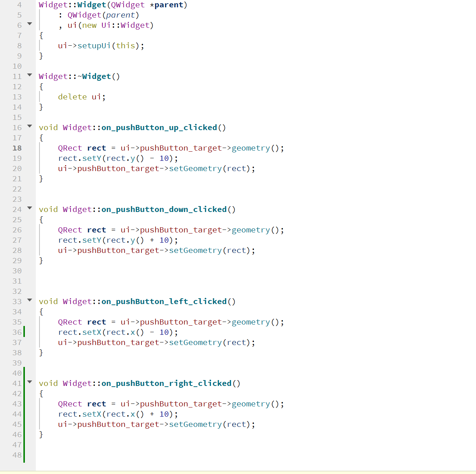The width and height of the screenshot is (476, 474).
Task: Click geometry() call on line 43
Action: 256,404
